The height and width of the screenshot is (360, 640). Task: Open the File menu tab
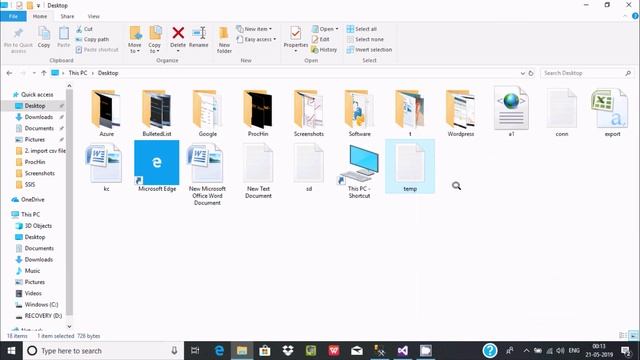point(13,16)
